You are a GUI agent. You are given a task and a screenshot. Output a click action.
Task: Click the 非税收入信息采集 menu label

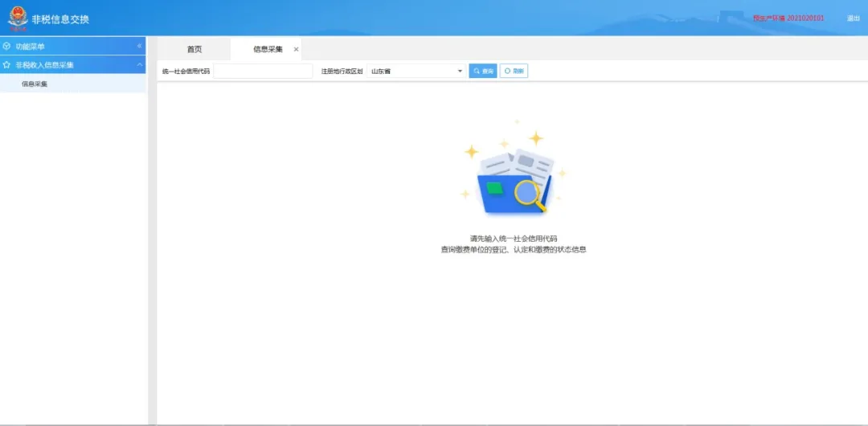coord(44,65)
